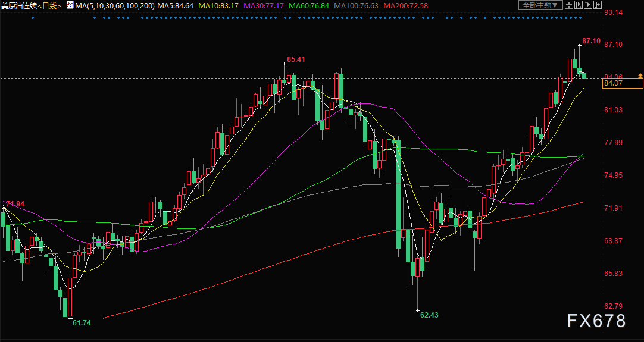Image resolution: width=644 pixels, height=342 pixels.
Task: Click the 62.43 low price label
Action: point(430,315)
